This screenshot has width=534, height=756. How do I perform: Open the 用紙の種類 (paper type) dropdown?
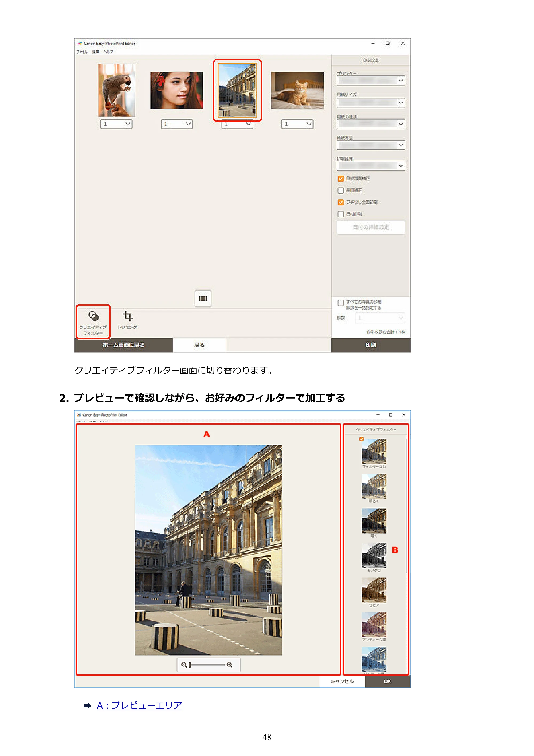371,124
